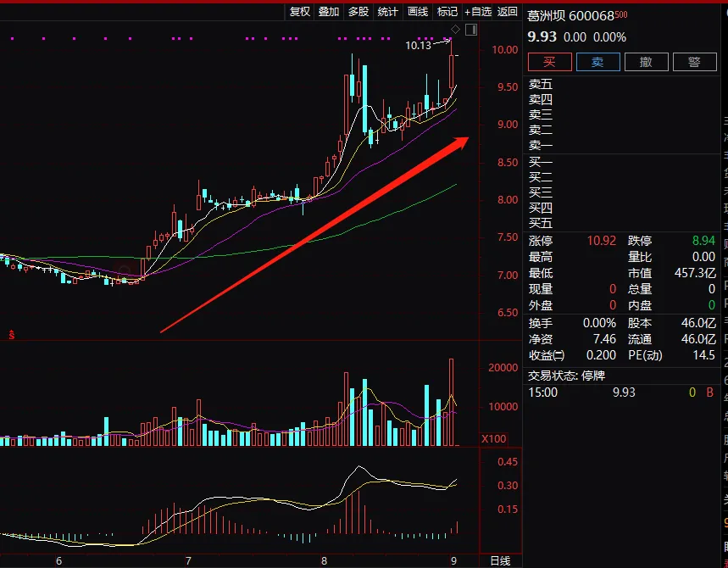Add stock to watchlist with +自选
The height and width of the screenshot is (568, 728).
[477, 11]
